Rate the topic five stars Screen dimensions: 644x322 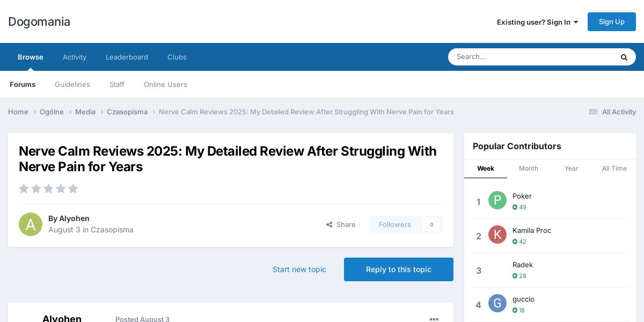click(73, 188)
